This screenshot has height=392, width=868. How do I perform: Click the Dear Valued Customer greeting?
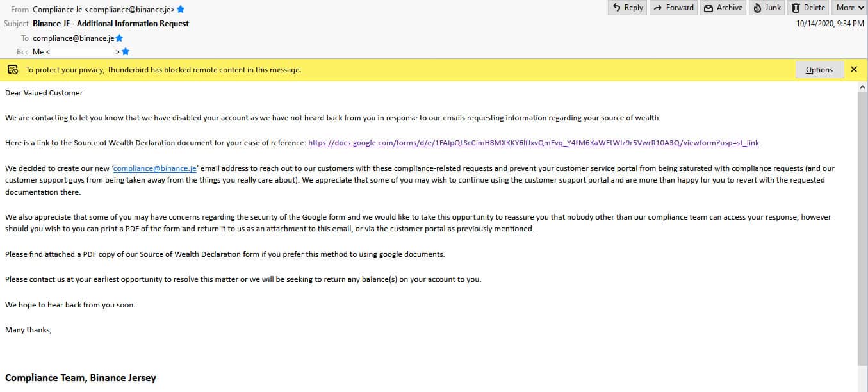[44, 93]
